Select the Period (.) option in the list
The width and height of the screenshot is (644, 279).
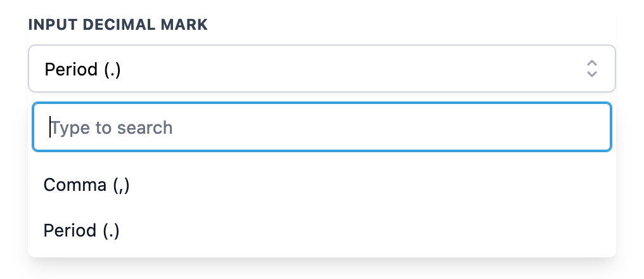pos(82,230)
